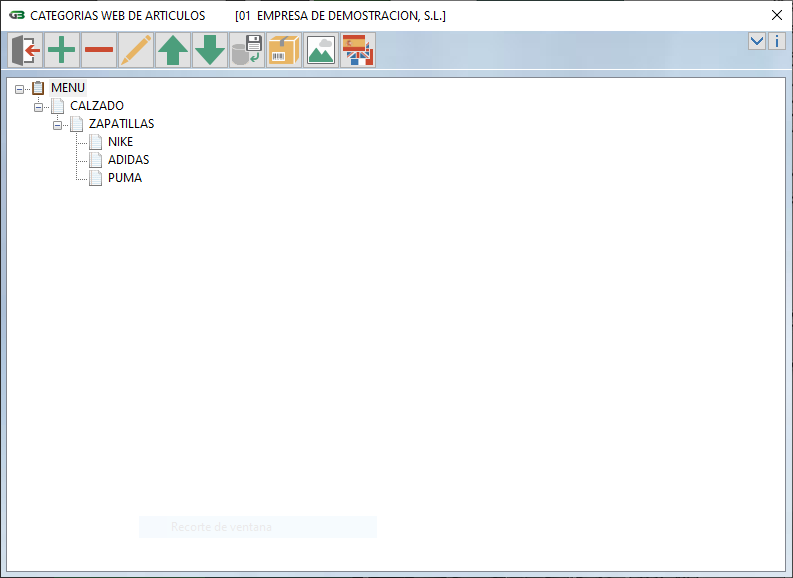The image size is (793, 578).
Task: Select the NIKE category
Action: tap(120, 142)
